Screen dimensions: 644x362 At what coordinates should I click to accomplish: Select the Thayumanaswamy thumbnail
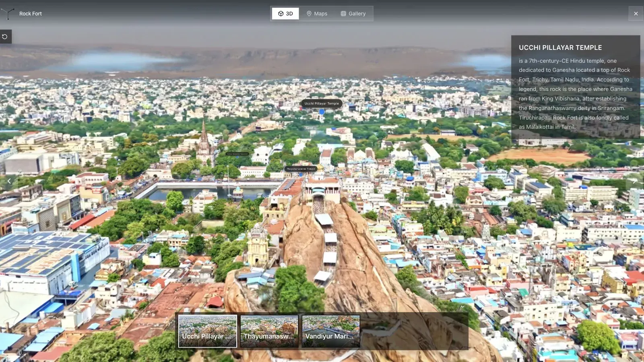[x=269, y=331]
